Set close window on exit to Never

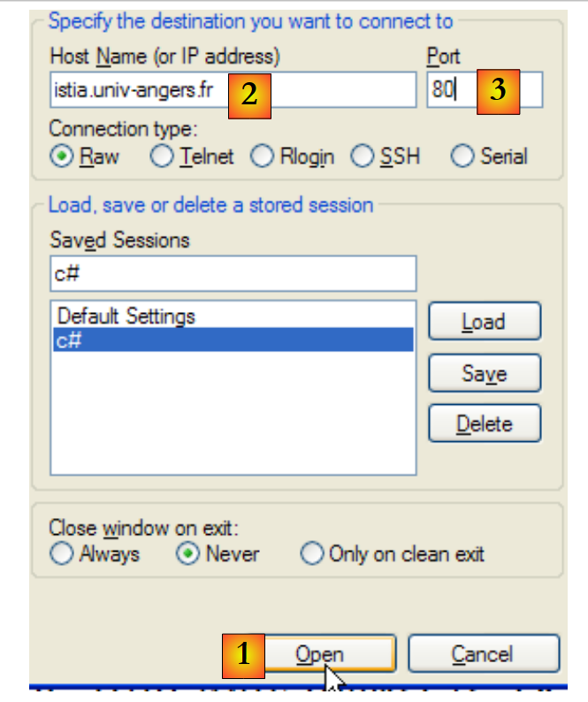click(x=188, y=554)
